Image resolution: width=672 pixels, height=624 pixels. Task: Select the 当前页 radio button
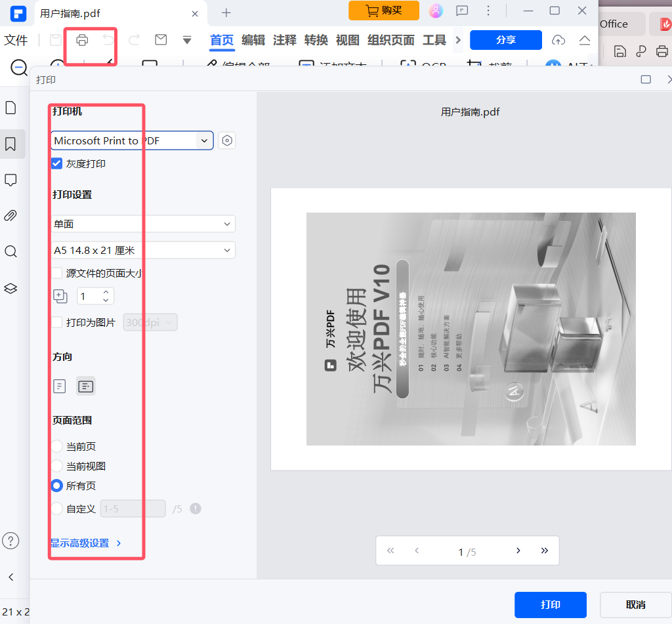(x=56, y=446)
